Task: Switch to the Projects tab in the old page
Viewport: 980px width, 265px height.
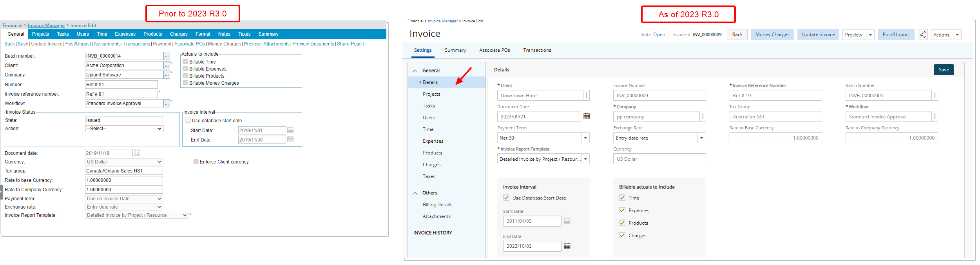Action: tap(41, 34)
